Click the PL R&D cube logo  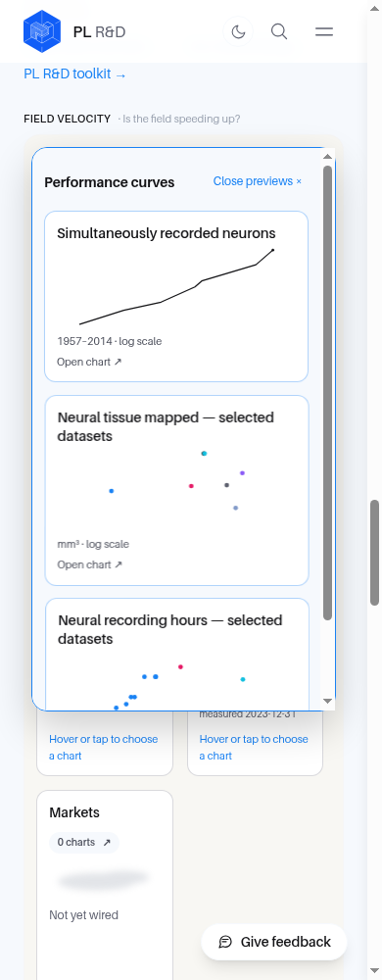[42, 31]
